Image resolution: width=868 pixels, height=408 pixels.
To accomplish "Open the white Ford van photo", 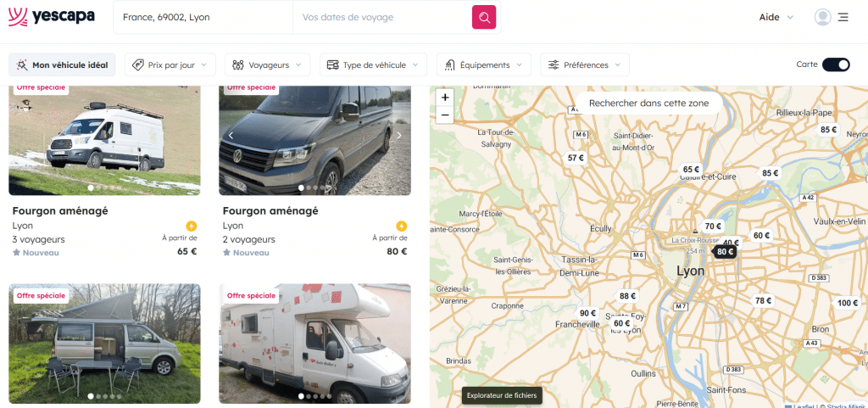I will [x=104, y=141].
